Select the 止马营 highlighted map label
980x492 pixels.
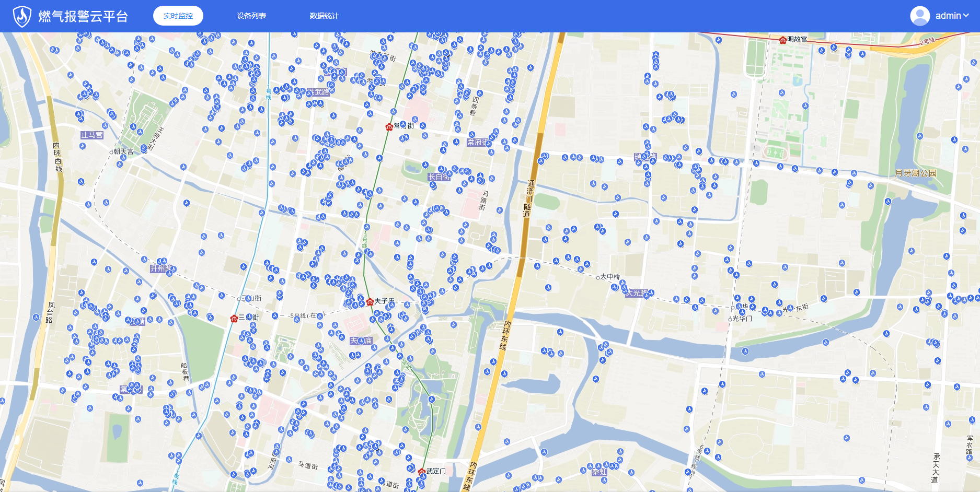pyautogui.click(x=92, y=135)
